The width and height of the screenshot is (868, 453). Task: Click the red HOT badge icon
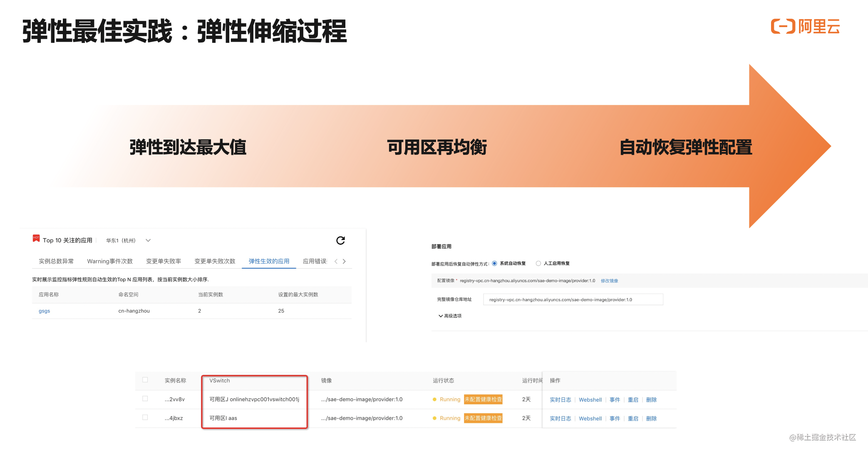coord(36,238)
